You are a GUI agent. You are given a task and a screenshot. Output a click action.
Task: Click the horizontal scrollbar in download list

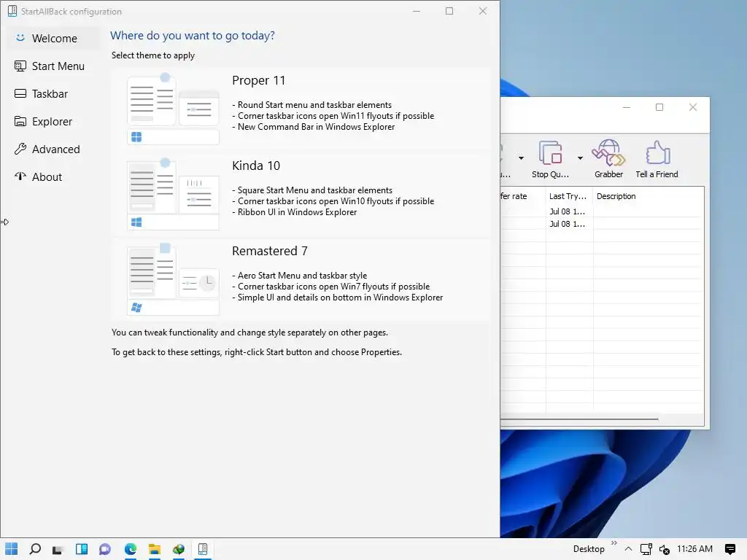coord(579,419)
